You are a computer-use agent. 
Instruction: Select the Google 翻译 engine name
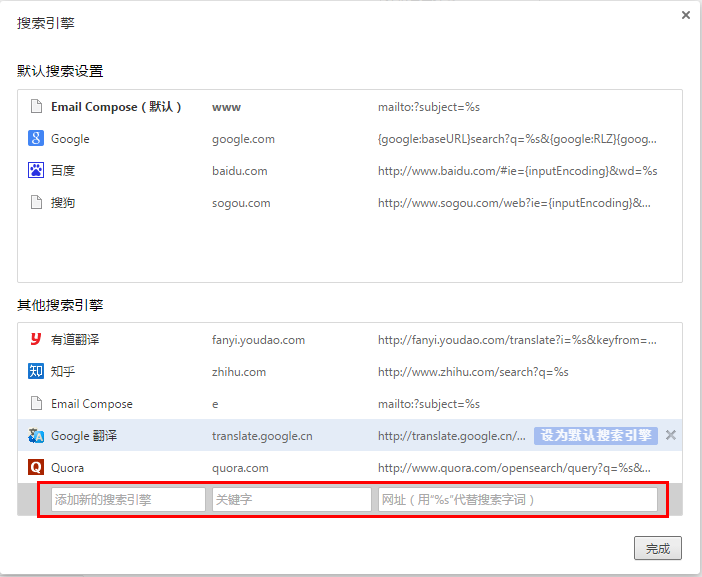(x=84, y=436)
